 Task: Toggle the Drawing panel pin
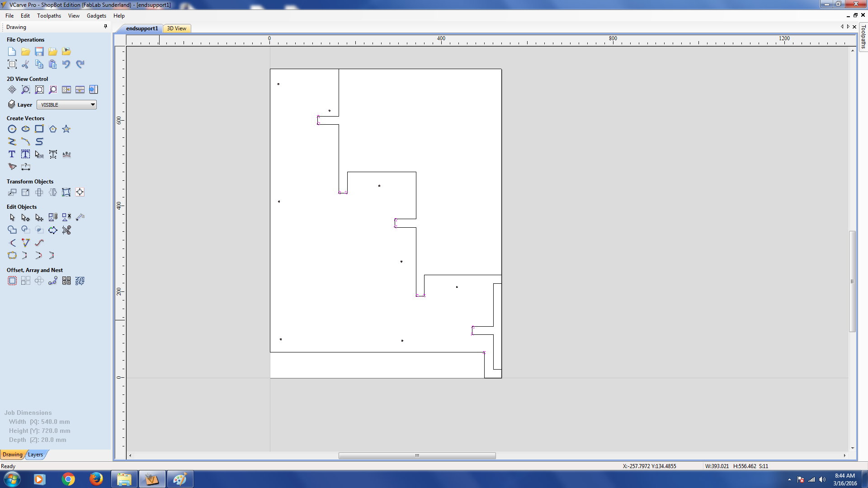(x=106, y=27)
